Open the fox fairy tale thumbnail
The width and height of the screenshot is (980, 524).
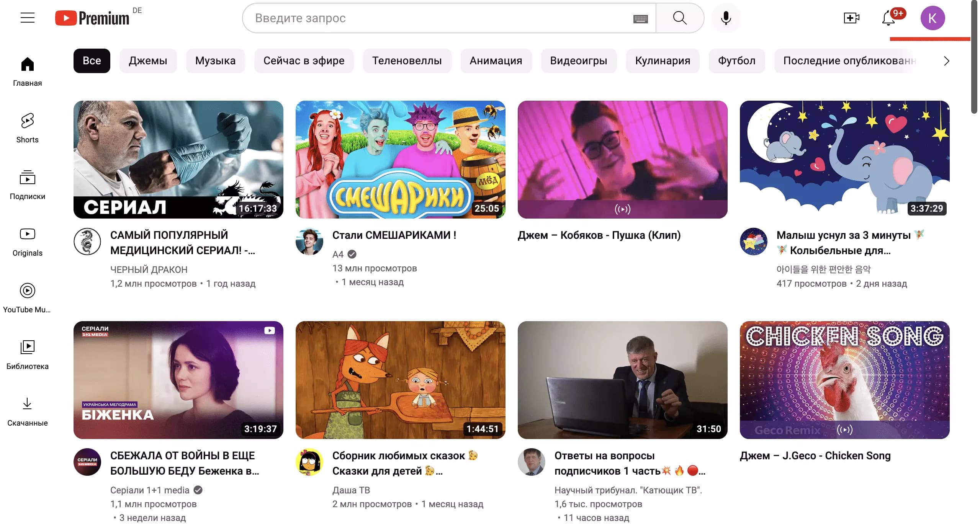(401, 380)
